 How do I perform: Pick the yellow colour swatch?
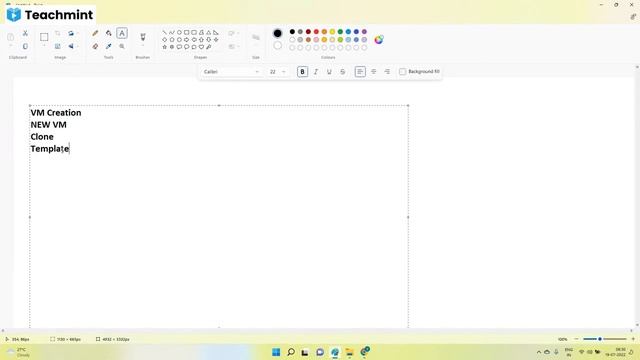(332, 31)
